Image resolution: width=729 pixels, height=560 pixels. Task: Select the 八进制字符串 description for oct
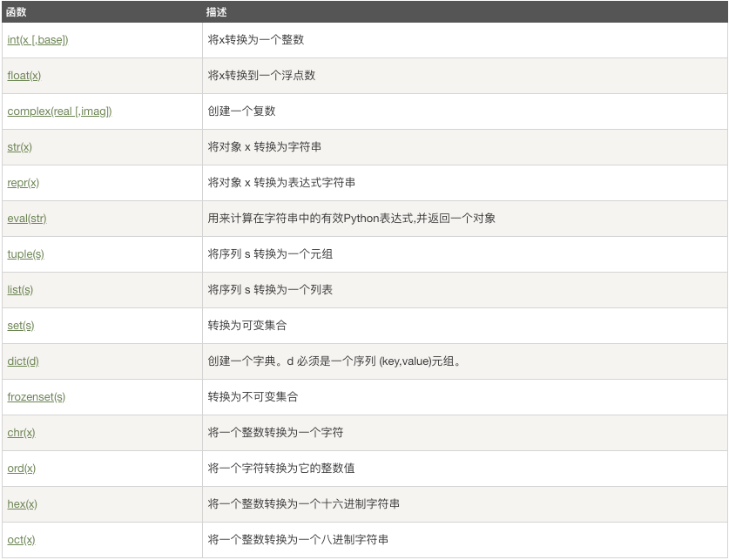[x=298, y=540]
